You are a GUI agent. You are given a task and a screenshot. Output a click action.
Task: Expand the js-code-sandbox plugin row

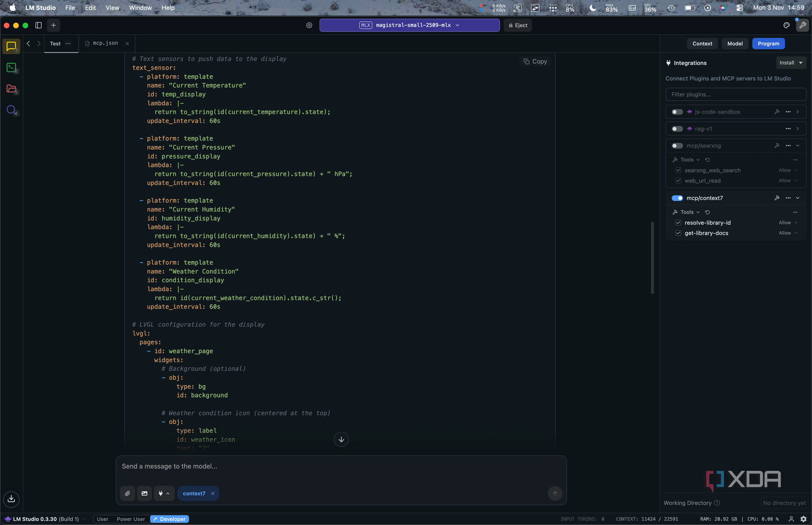point(798,112)
